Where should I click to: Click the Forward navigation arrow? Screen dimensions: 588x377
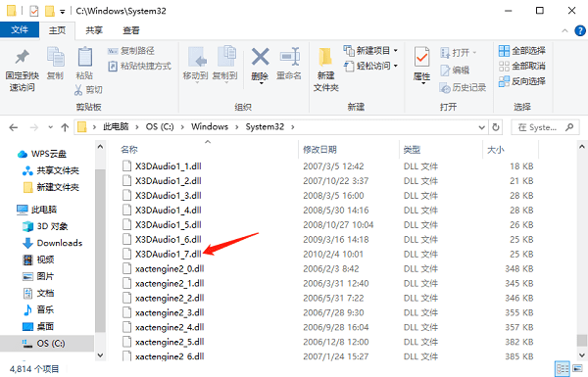(x=33, y=127)
